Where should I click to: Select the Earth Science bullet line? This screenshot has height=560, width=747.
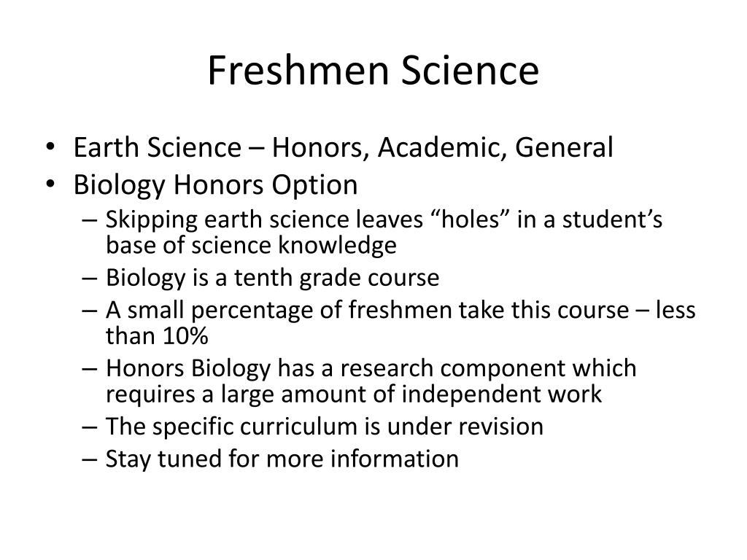point(343,147)
